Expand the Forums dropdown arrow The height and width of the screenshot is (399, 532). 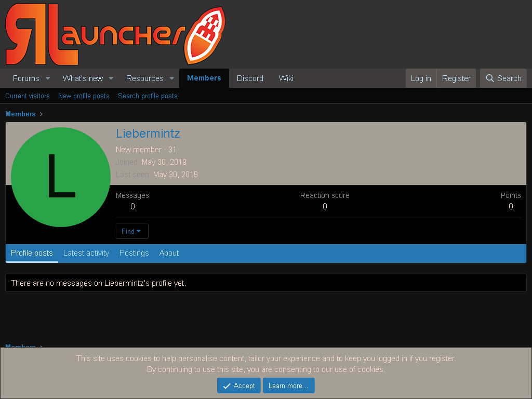(48, 78)
